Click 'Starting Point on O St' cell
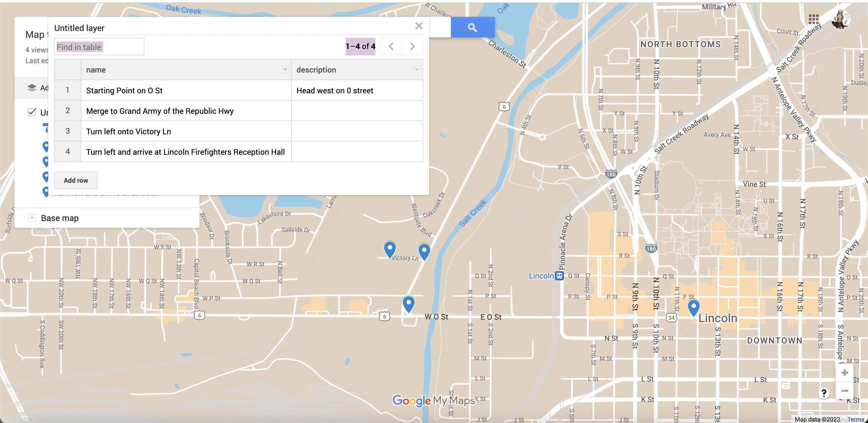868x423 pixels. pos(186,91)
